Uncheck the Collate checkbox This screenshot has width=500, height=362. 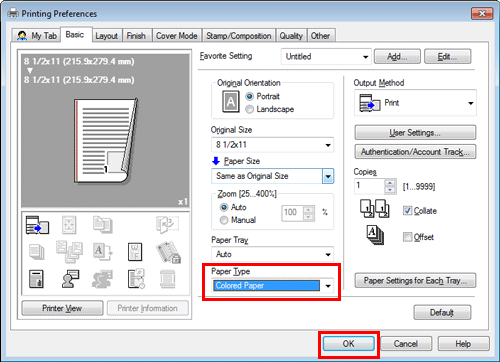407,211
